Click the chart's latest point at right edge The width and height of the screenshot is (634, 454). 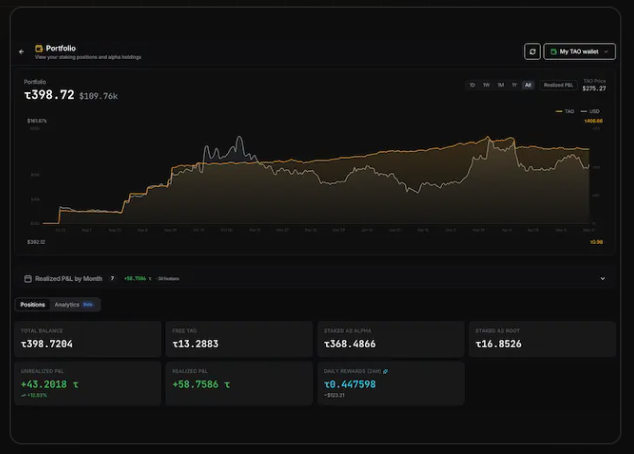pos(589,149)
